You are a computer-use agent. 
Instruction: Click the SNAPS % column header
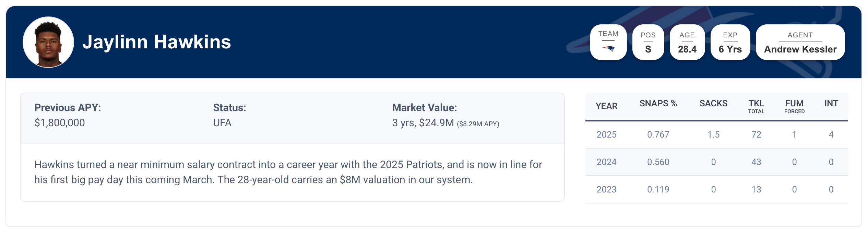coord(658,104)
